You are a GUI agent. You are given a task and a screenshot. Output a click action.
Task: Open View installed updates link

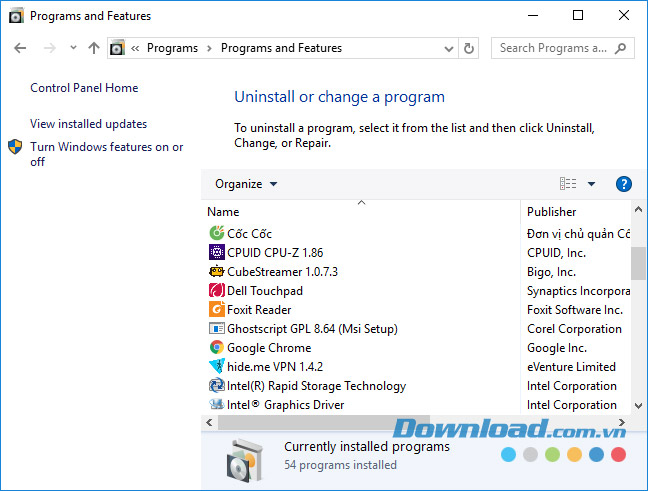[88, 124]
